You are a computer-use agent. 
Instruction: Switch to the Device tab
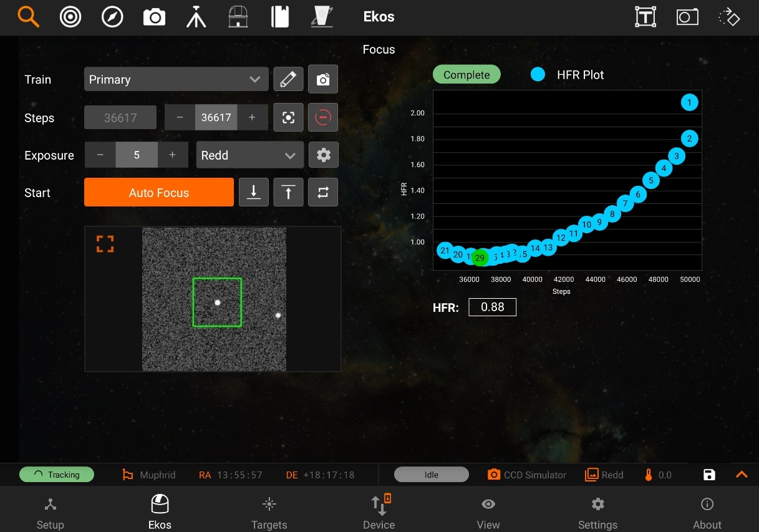point(379,513)
